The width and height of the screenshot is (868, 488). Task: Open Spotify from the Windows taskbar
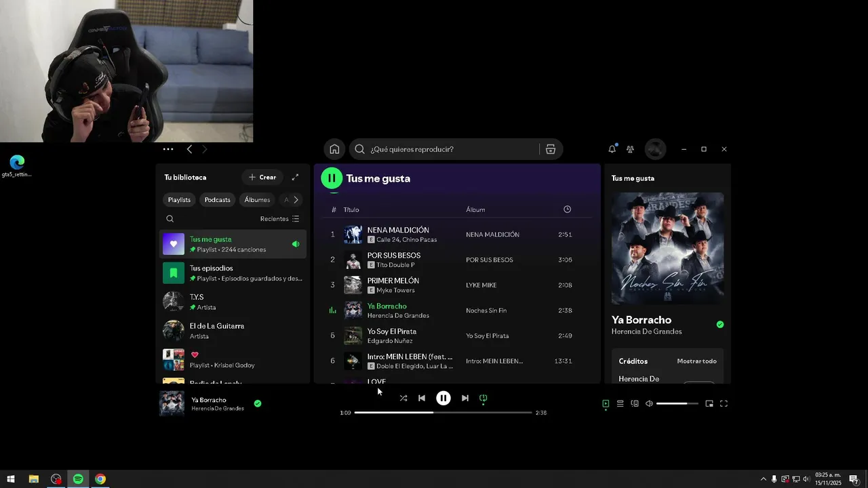click(78, 479)
